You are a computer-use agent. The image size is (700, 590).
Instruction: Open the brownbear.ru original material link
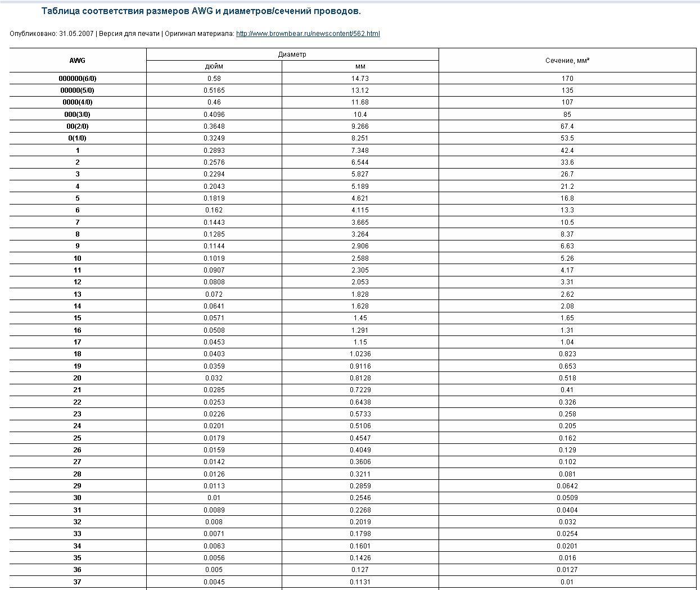pyautogui.click(x=308, y=34)
